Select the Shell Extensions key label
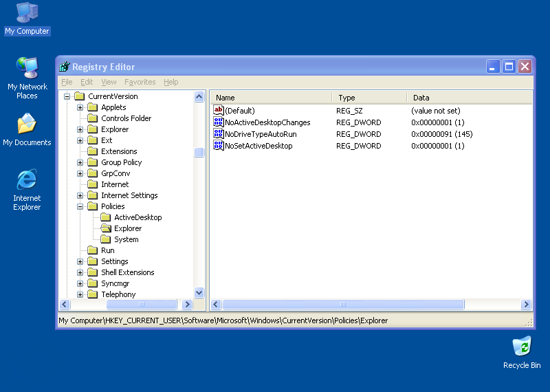Image resolution: width=550 pixels, height=392 pixels. point(128,272)
